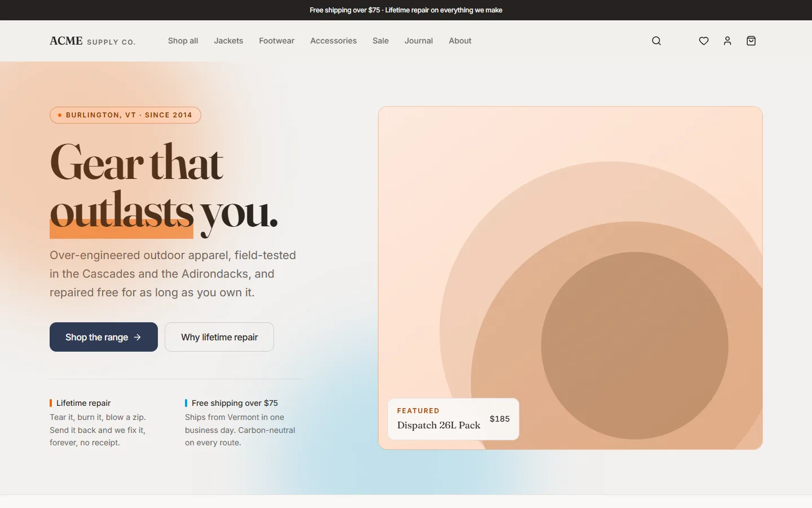Click the Shop the range button
The image size is (812, 508).
point(104,337)
